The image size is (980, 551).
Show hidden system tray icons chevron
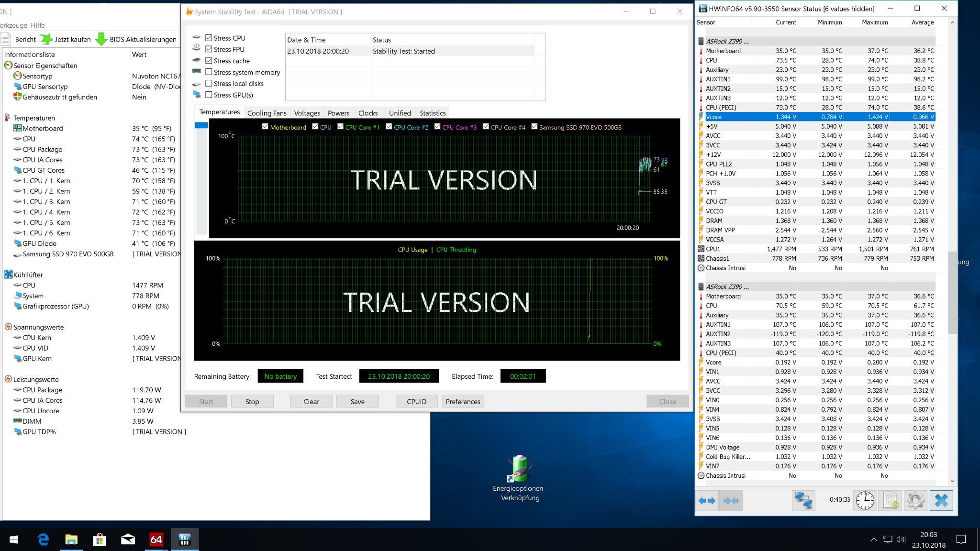873,540
